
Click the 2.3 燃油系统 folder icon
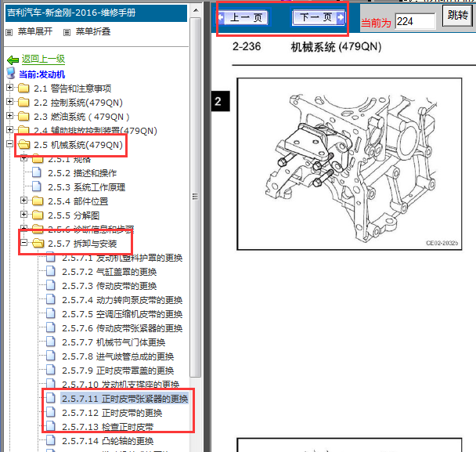coord(23,117)
